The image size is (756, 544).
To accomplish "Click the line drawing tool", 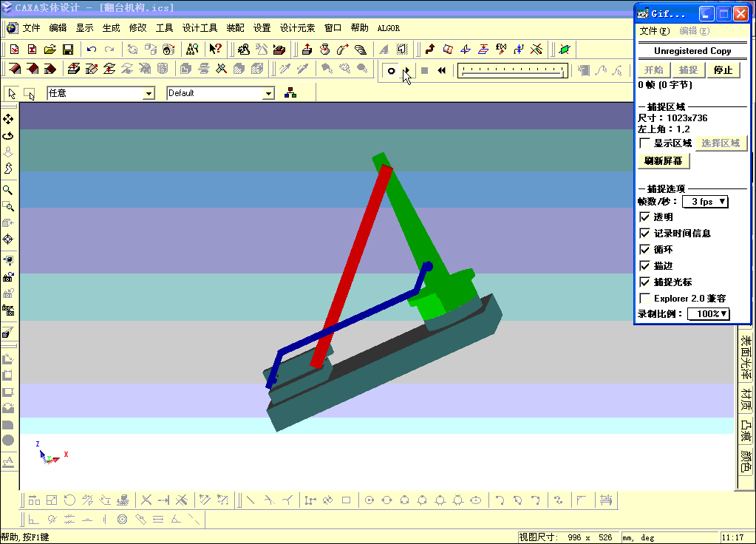I will (251, 500).
